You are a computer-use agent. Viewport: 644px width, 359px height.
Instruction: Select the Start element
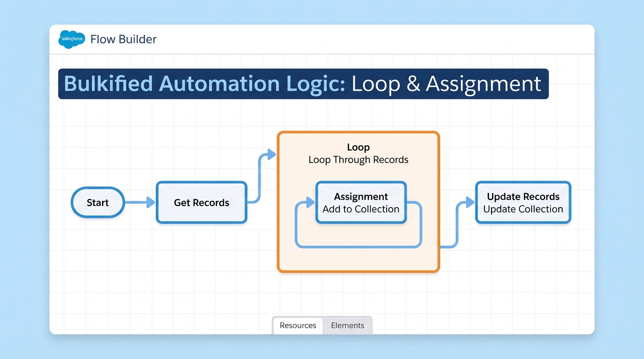[x=97, y=202]
